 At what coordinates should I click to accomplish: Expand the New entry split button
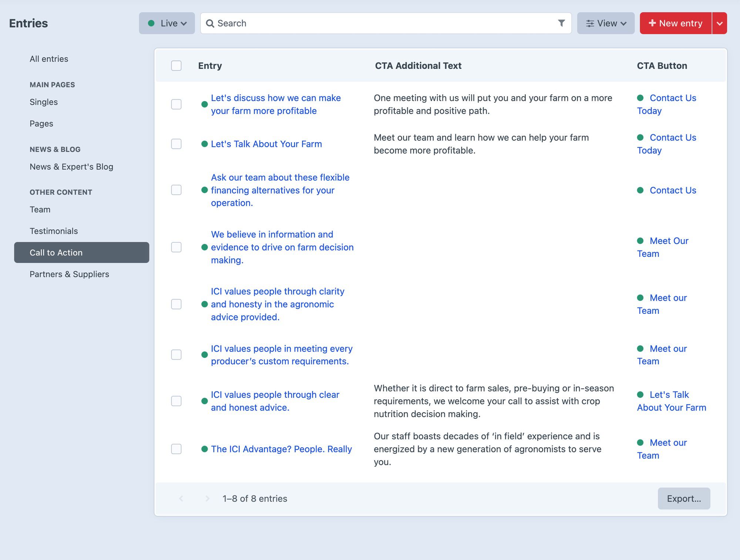coord(719,23)
